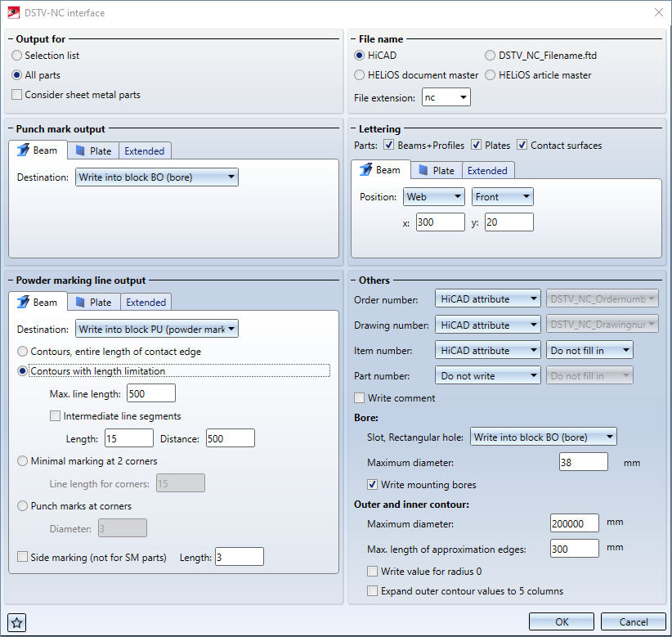Toggle Plates lettering checkbox

point(476,145)
